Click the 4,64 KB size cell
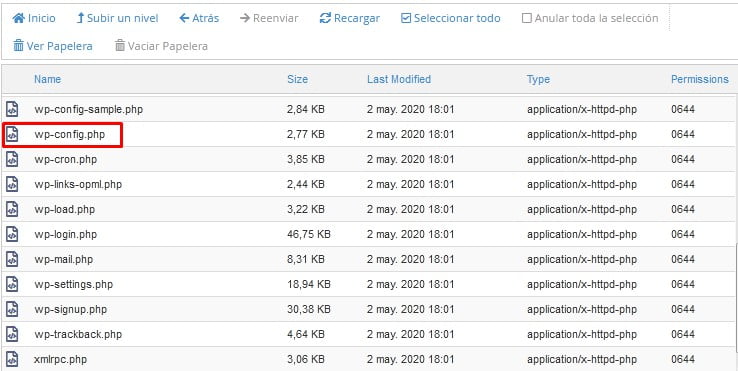 point(306,334)
